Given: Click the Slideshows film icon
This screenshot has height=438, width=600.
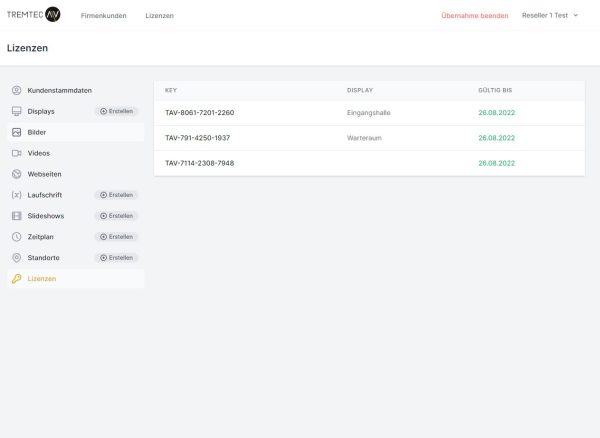Looking at the screenshot, I should coord(16,216).
